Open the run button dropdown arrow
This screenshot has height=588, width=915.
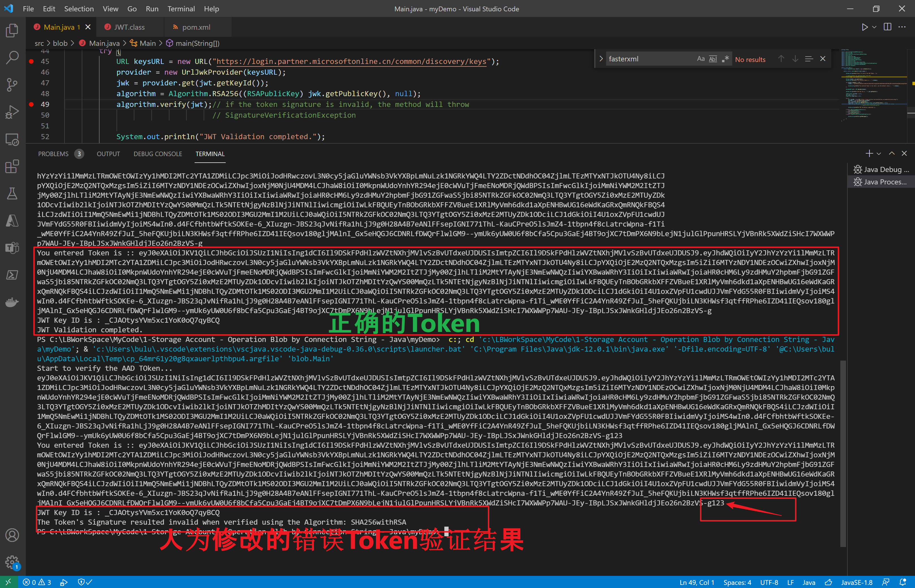[x=875, y=27]
